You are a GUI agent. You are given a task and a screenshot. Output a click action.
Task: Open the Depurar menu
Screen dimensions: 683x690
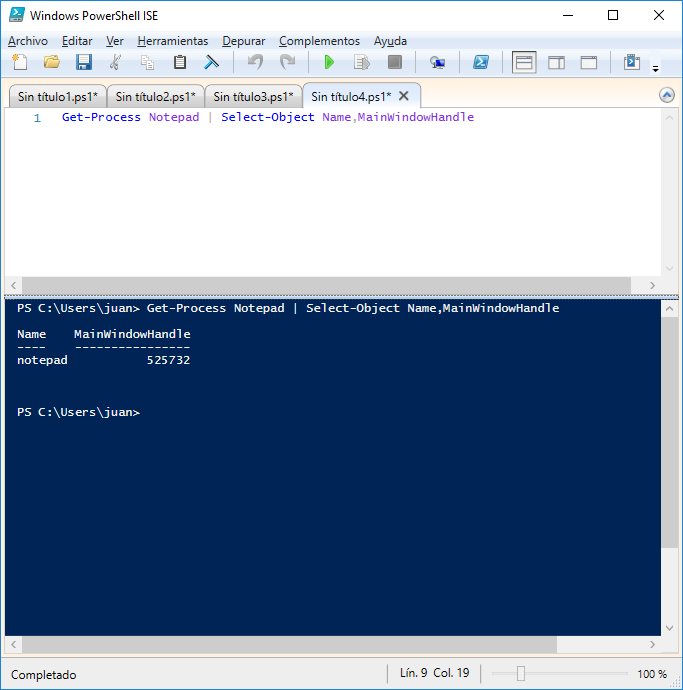tap(243, 41)
